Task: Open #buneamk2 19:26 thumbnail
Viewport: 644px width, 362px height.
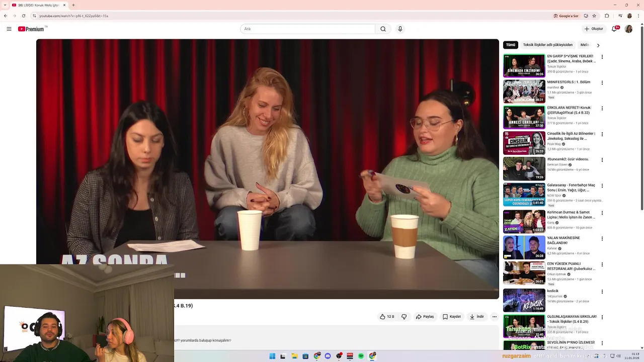Action: coord(524,169)
